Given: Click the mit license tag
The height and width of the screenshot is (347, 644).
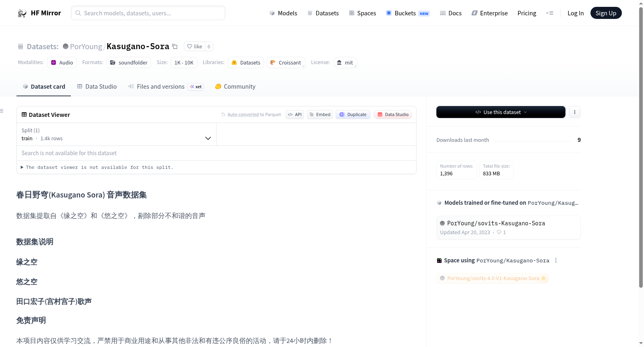Looking at the screenshot, I should [345, 62].
